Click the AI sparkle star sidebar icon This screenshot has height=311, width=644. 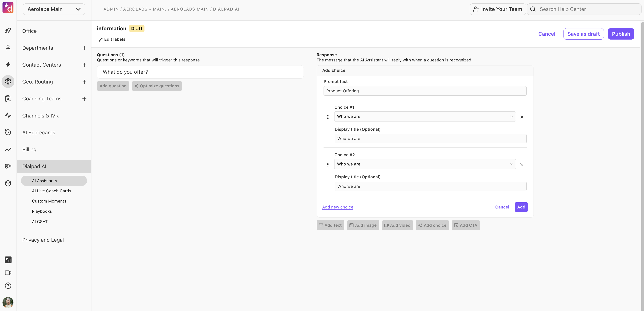tap(8, 65)
